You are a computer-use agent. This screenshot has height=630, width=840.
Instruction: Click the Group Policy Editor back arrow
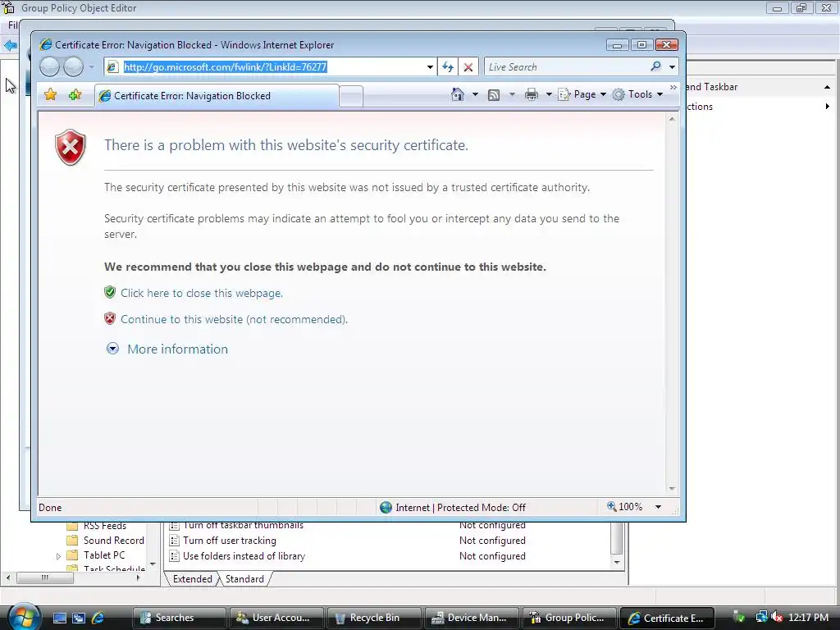coord(10,45)
